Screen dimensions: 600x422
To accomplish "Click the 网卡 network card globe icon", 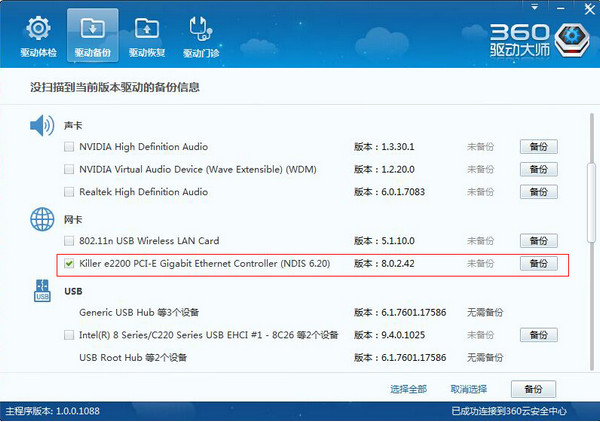I will (41, 219).
